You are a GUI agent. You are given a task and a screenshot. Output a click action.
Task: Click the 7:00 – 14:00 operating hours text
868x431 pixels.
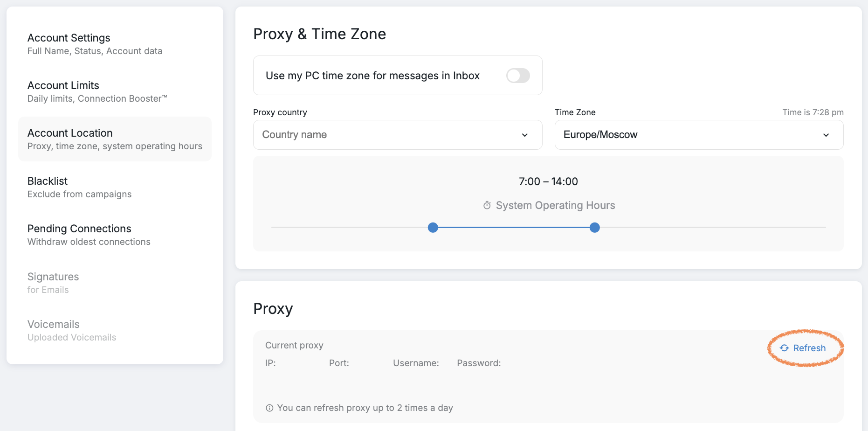[548, 181]
